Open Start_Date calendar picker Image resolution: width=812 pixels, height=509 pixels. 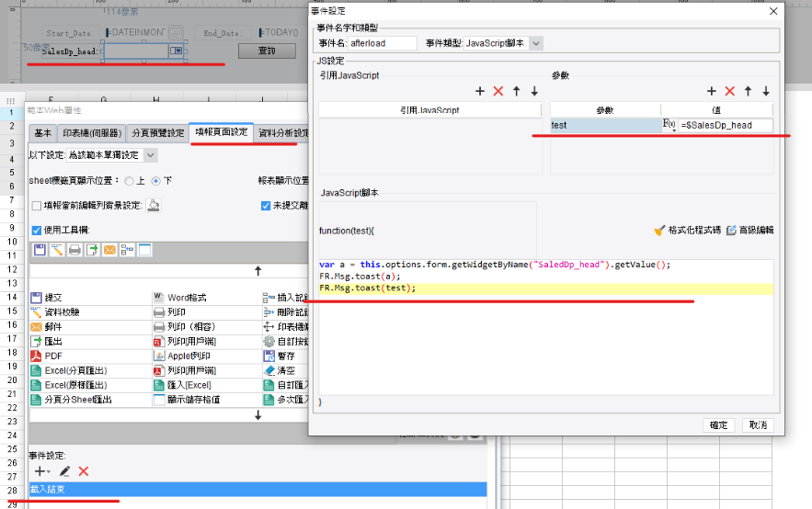[x=176, y=32]
